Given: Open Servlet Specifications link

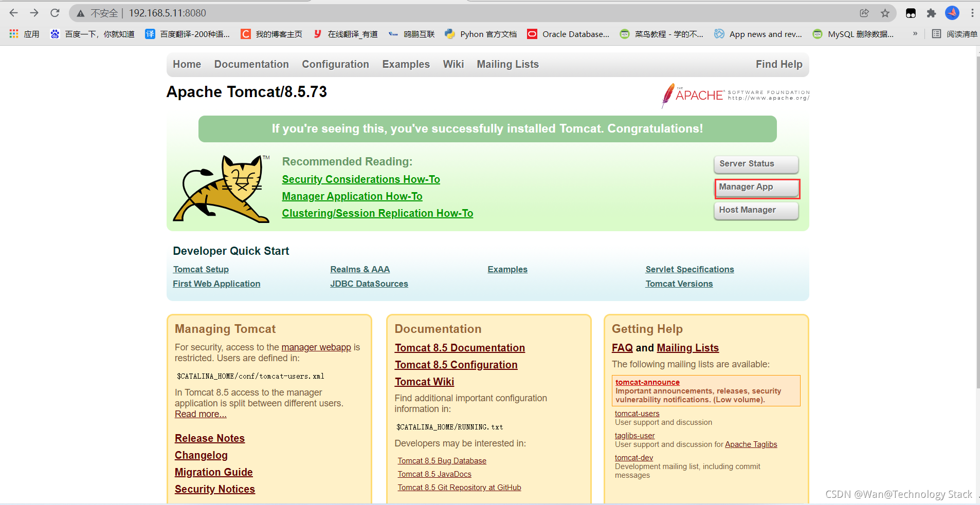Looking at the screenshot, I should pos(690,269).
